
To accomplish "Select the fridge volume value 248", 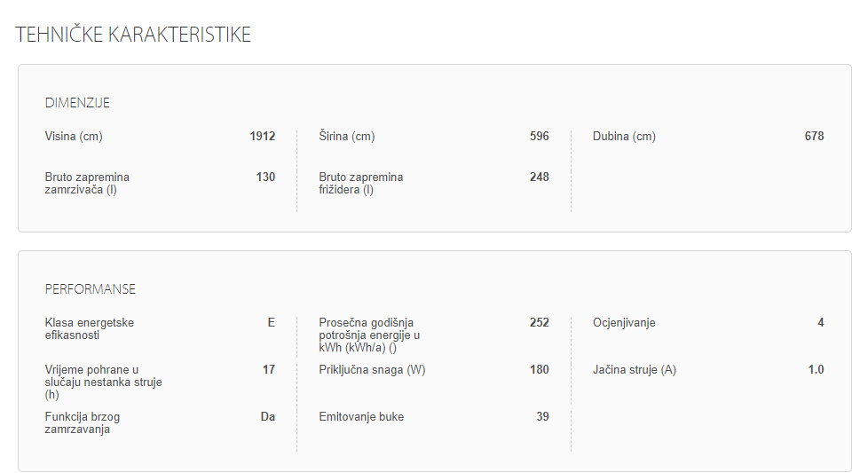I will [x=539, y=177].
